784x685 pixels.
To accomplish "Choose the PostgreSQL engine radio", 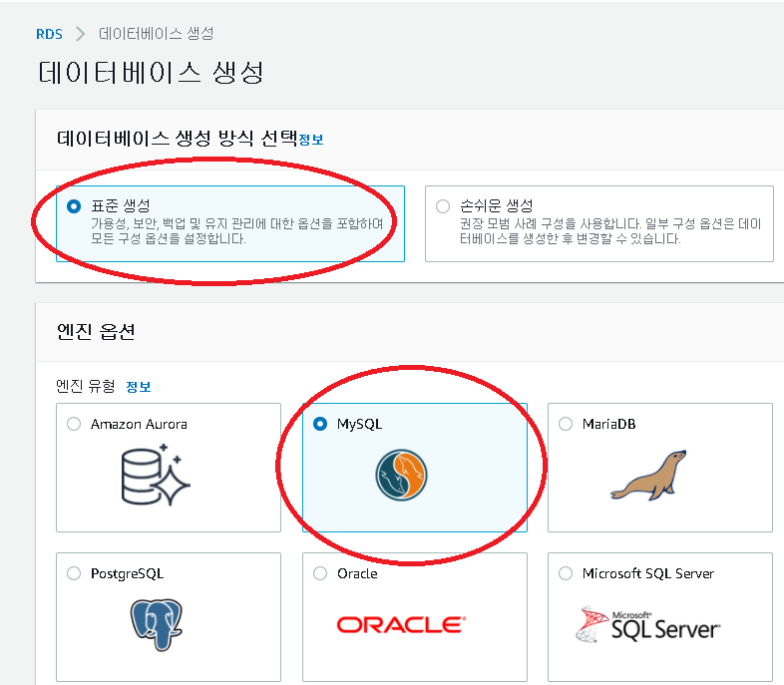I will pos(74,573).
